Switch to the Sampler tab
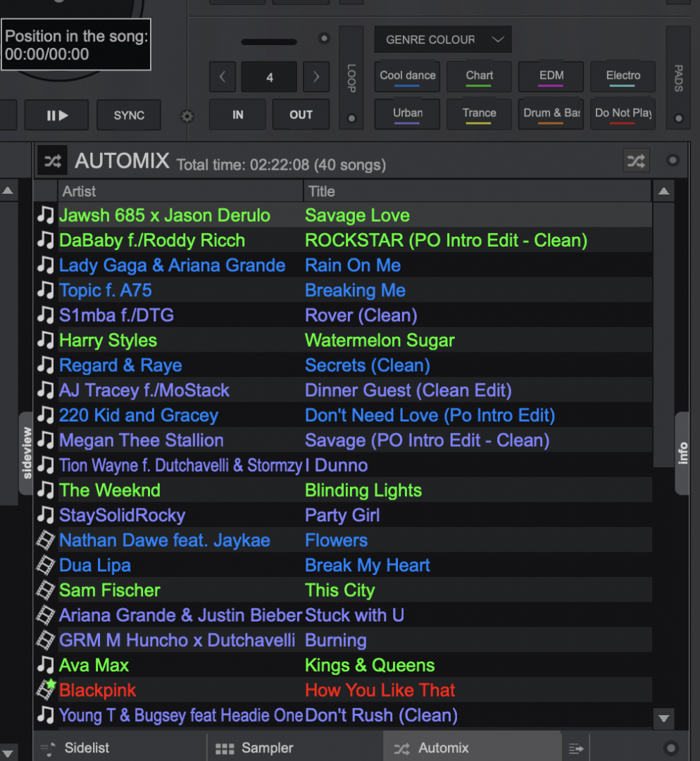The width and height of the screenshot is (700, 761). click(x=295, y=748)
